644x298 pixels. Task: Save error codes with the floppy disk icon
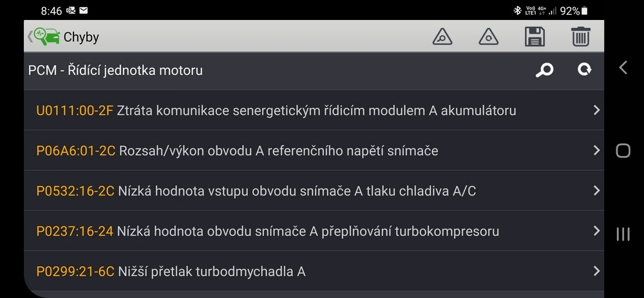(x=535, y=37)
